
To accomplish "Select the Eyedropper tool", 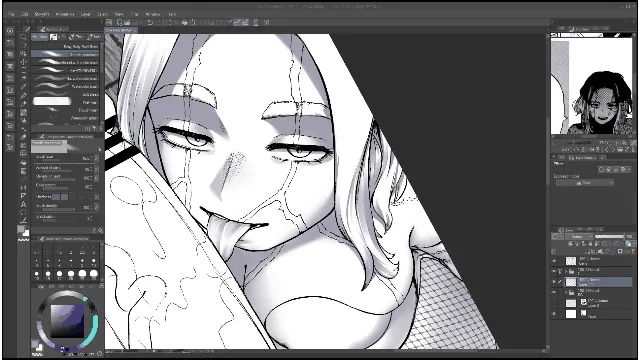I will [23, 86].
